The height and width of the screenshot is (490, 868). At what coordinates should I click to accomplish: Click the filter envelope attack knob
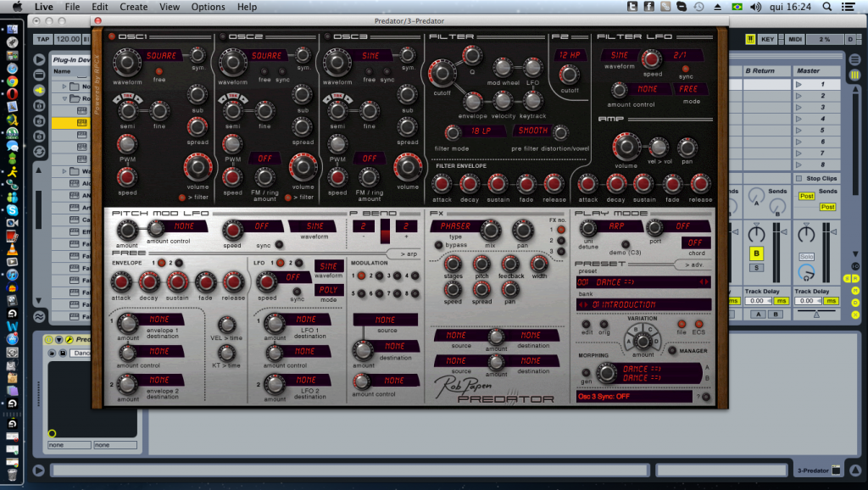[441, 184]
